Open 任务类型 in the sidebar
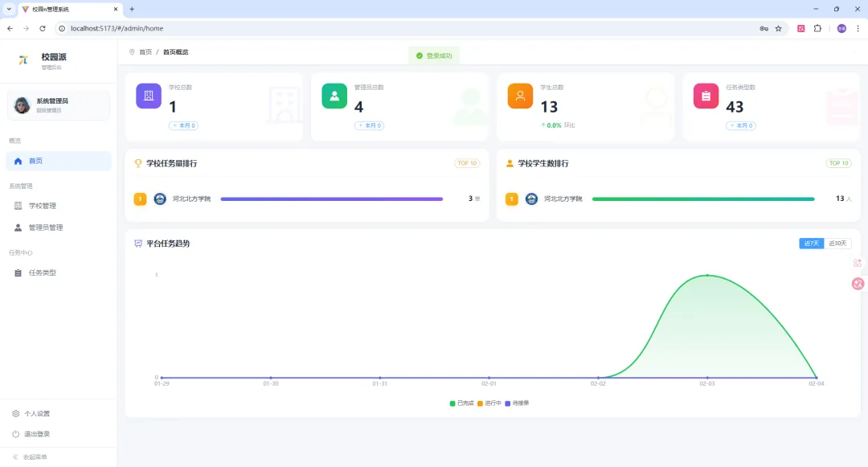Viewport: 868px width, 467px height. [58, 272]
